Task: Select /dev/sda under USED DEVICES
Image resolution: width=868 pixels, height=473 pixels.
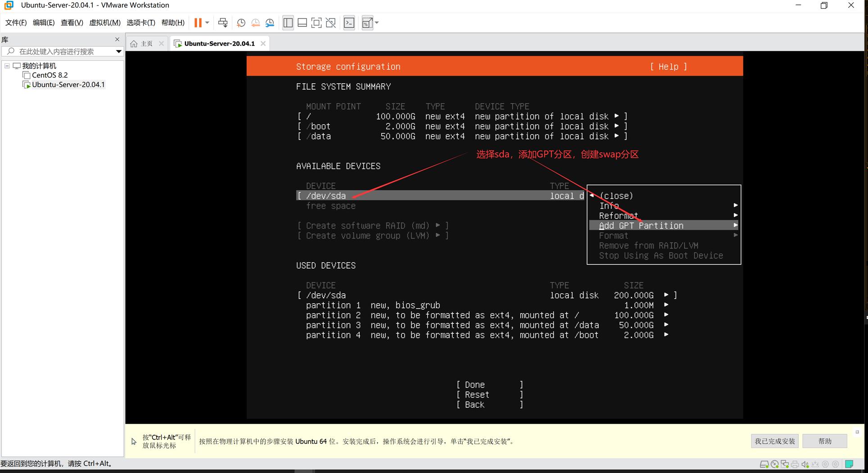Action: 487,295
